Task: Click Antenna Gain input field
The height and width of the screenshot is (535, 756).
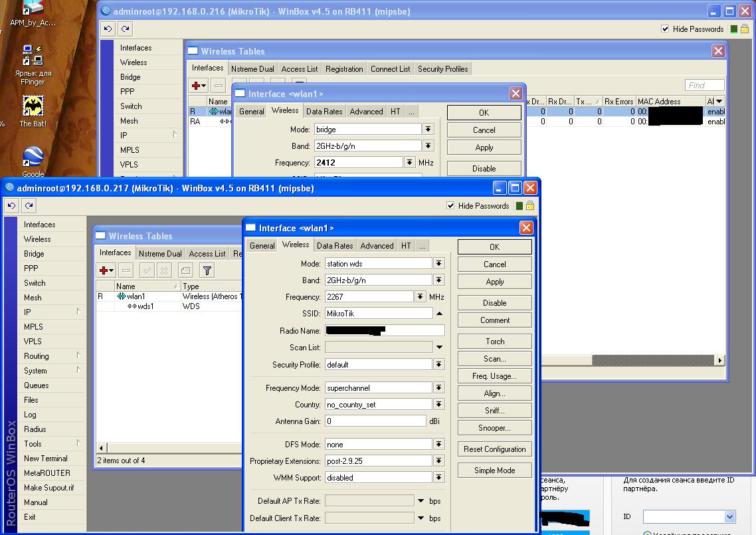Action: tap(375, 421)
